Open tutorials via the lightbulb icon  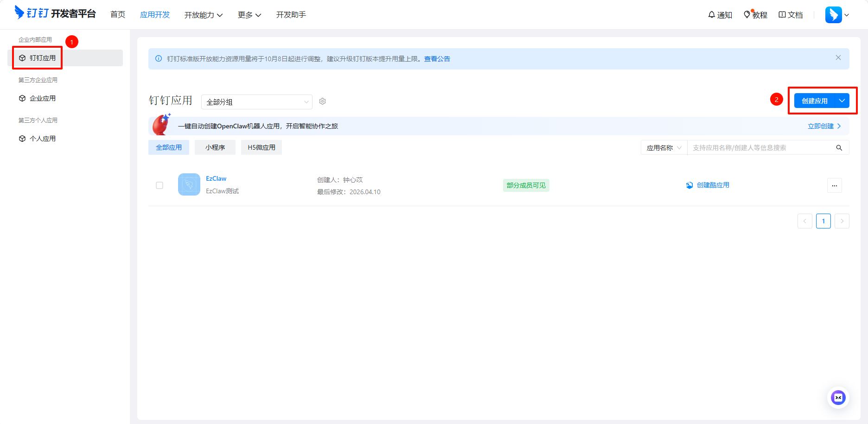(747, 15)
